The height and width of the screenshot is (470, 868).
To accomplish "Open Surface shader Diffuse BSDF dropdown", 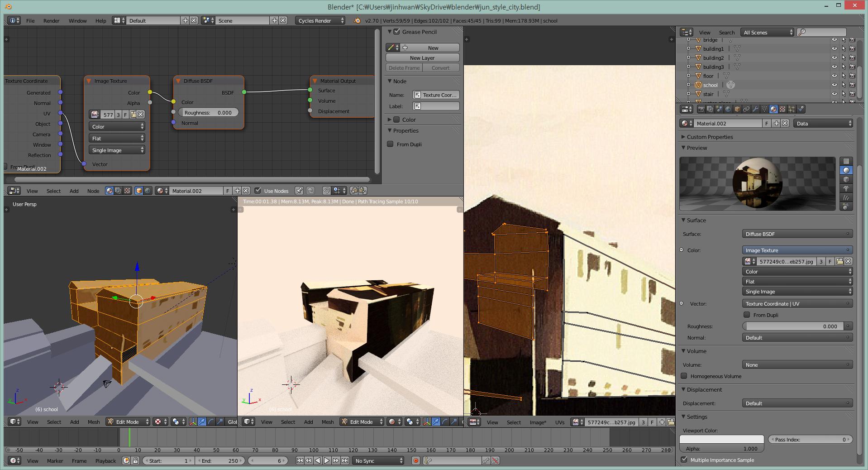I will coord(797,234).
